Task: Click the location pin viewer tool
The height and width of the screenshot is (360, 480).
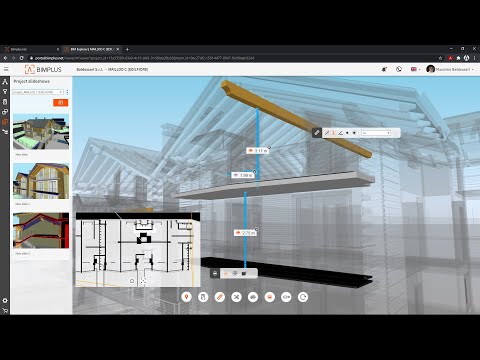Action: coord(186,297)
